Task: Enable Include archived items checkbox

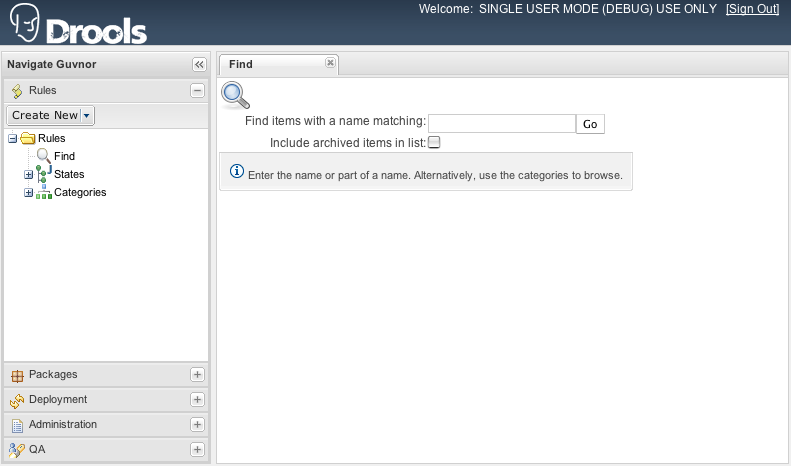Action: tap(434, 142)
